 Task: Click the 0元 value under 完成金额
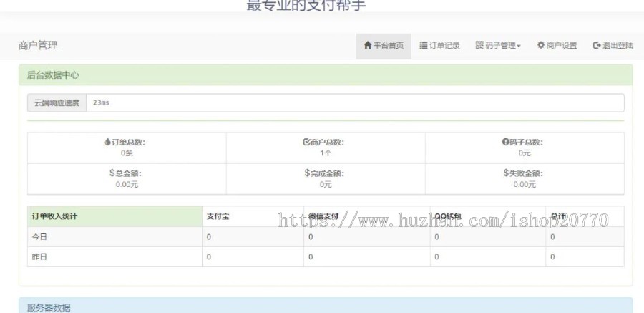pos(326,185)
